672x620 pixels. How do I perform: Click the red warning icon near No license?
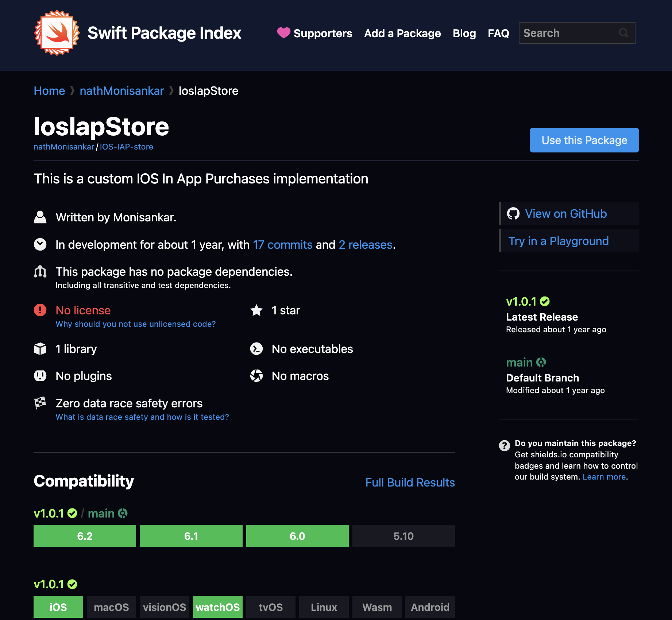coord(40,310)
